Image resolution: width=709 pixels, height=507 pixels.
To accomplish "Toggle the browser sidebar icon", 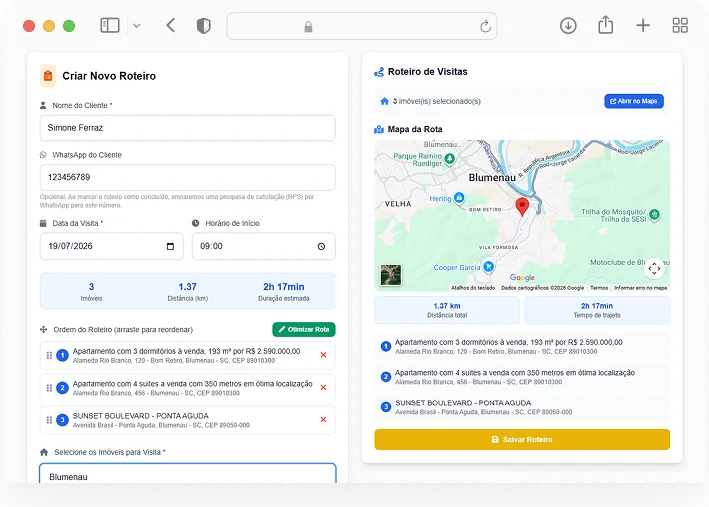I will (x=110, y=25).
